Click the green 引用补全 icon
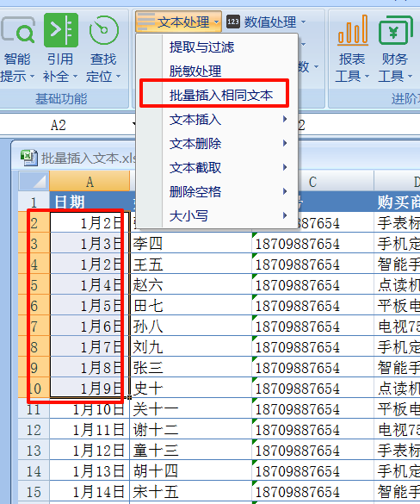 [x=61, y=30]
